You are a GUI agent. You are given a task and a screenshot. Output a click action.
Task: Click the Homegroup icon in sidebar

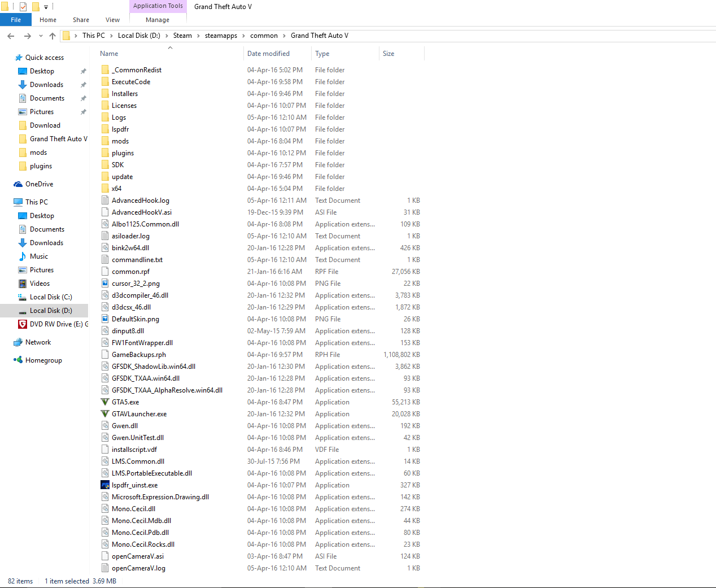pyautogui.click(x=18, y=360)
